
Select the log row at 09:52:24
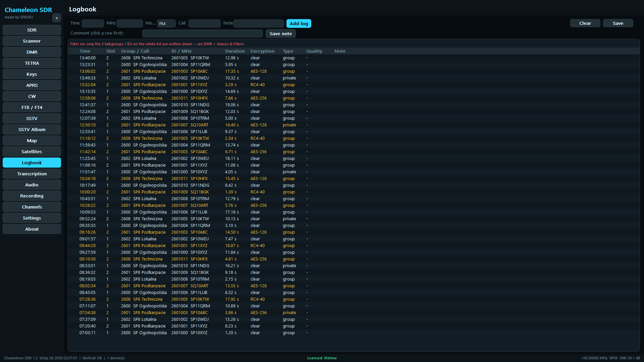[x=354, y=219]
